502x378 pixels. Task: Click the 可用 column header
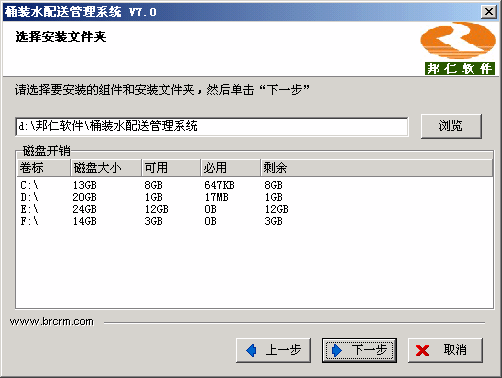pos(171,168)
